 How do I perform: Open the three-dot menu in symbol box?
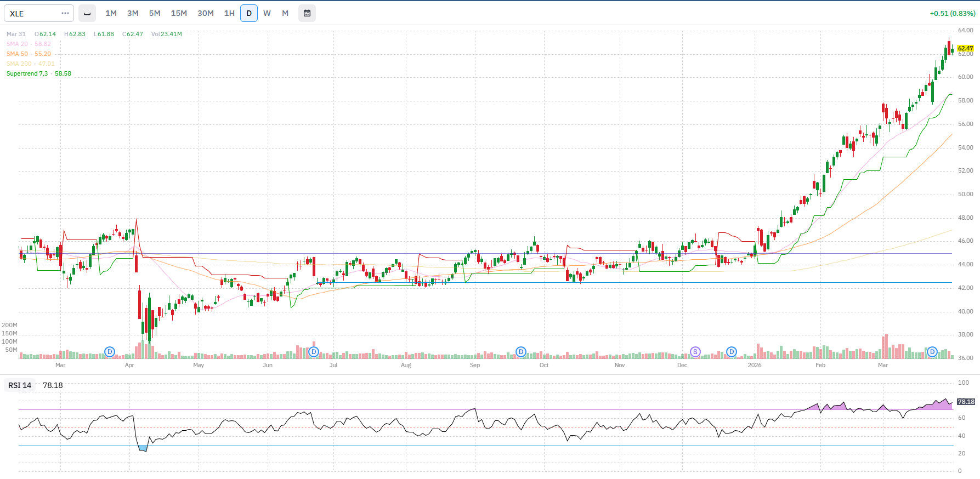tap(65, 13)
